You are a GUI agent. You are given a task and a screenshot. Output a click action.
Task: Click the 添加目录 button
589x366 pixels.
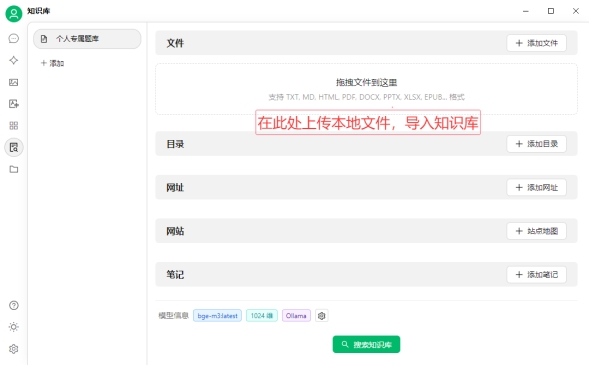(x=536, y=144)
